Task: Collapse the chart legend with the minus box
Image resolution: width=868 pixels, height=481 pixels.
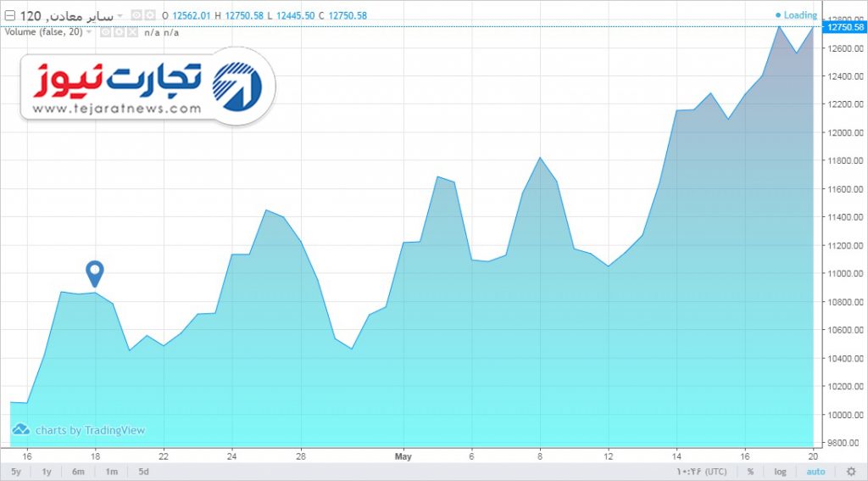Action: point(9,15)
